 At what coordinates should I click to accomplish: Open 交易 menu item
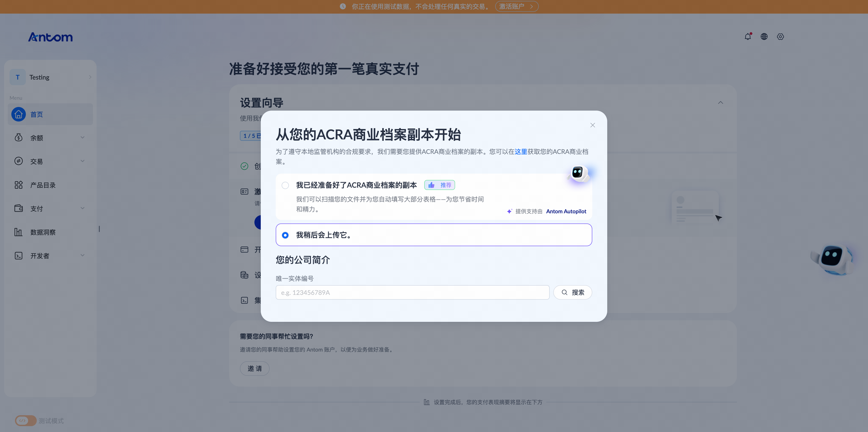coord(51,161)
